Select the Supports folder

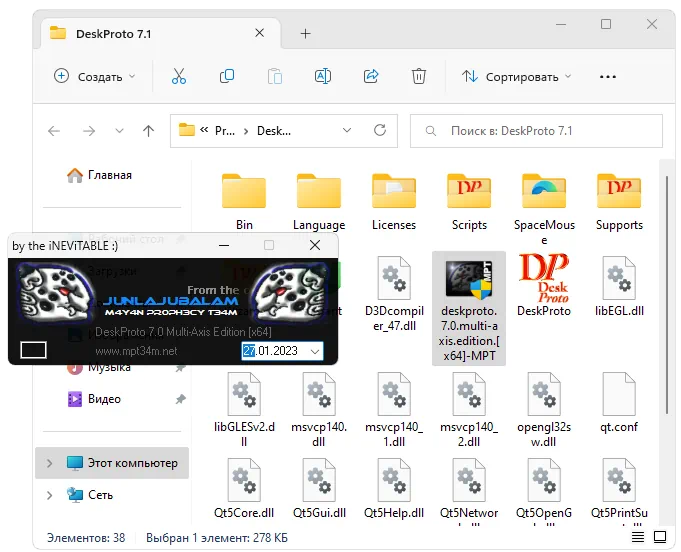click(x=619, y=202)
